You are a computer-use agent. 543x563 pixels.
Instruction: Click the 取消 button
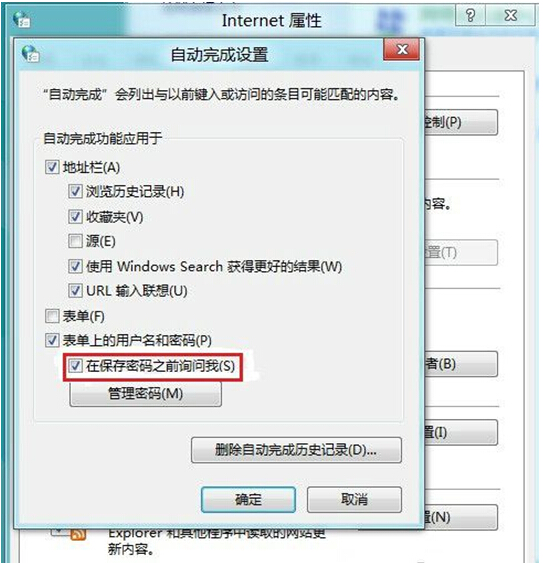pyautogui.click(x=354, y=499)
